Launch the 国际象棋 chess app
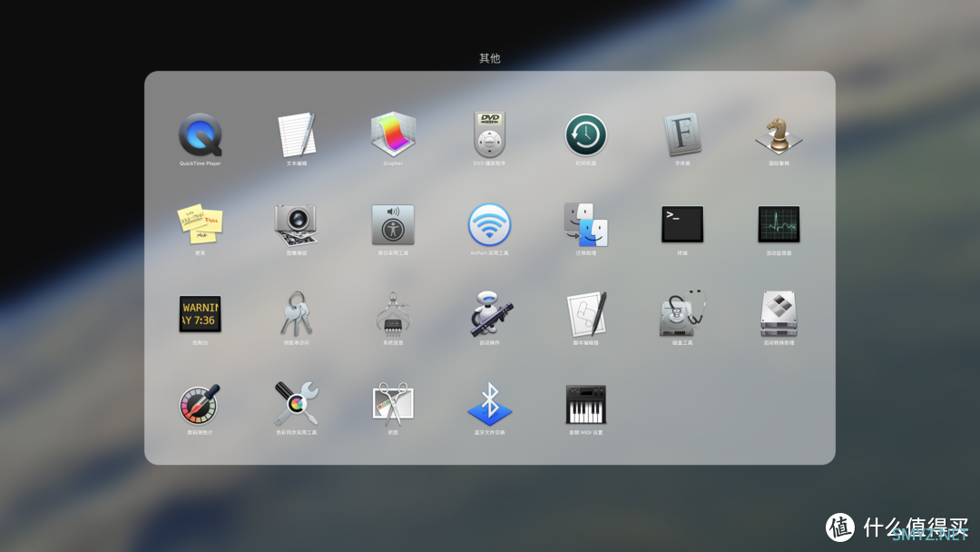 [779, 135]
